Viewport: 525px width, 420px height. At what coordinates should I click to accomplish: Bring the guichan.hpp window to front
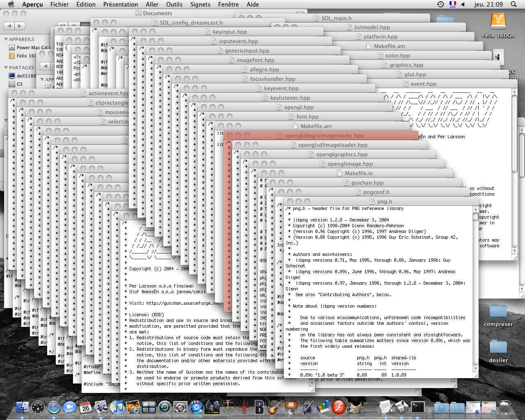tap(367, 183)
